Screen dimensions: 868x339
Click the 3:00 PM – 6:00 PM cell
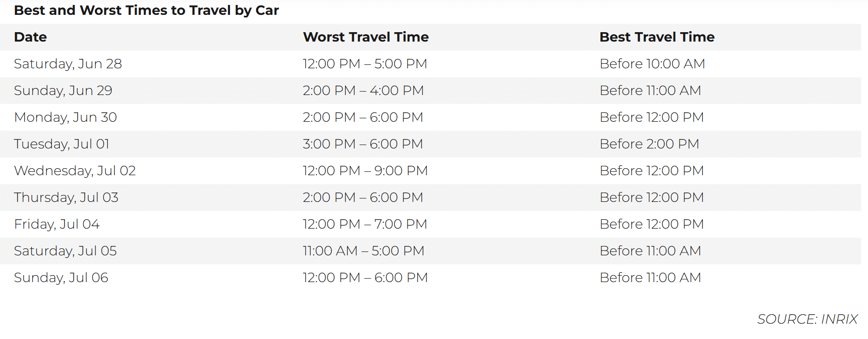(x=363, y=144)
